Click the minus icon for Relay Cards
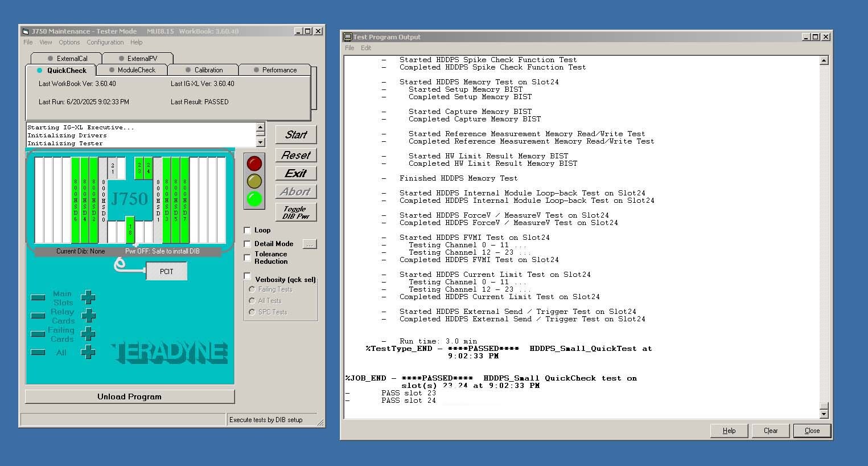The width and height of the screenshot is (868, 466). 38,316
